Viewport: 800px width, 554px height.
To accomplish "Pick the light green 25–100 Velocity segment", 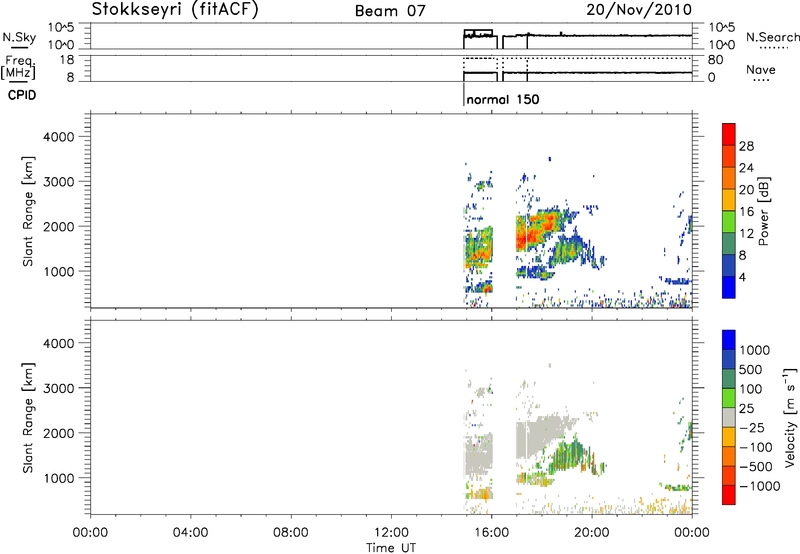I will coord(729,398).
